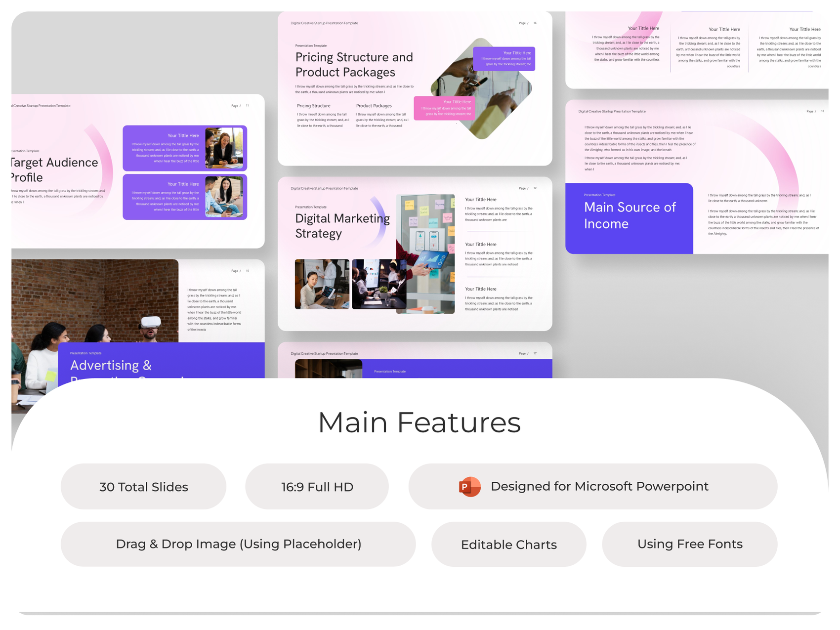This screenshot has height=630, width=840.
Task: Click the "16:9 Full HD" feature pill
Action: click(317, 487)
